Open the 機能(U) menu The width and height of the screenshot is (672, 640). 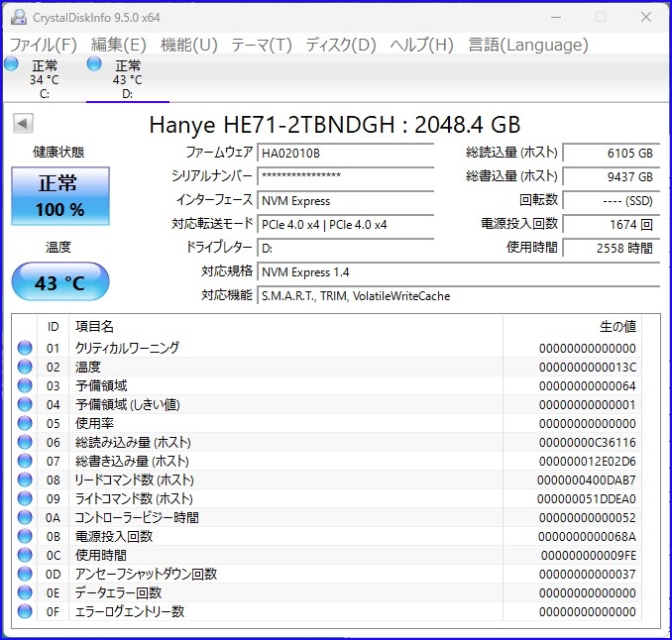click(189, 45)
